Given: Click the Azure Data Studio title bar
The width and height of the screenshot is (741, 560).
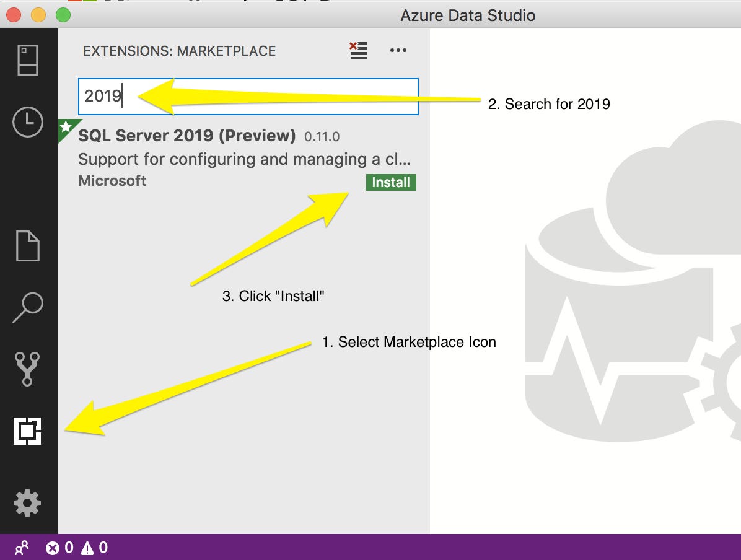Looking at the screenshot, I should (468, 15).
